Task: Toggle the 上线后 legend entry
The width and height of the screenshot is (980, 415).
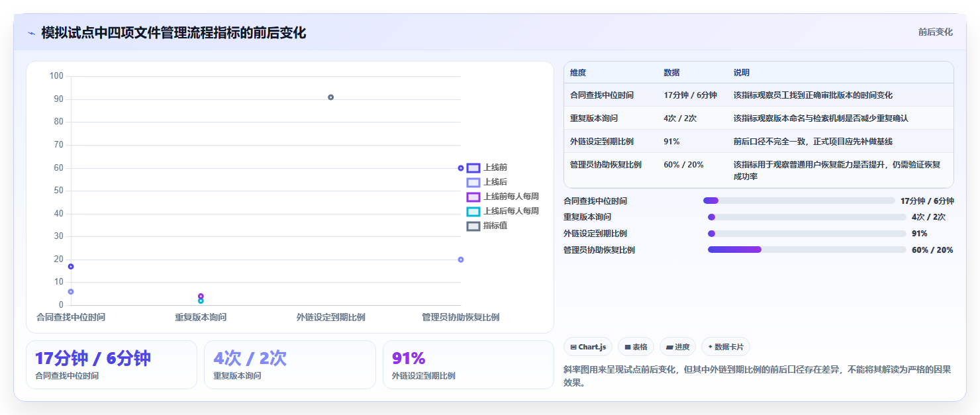Action: [487, 182]
